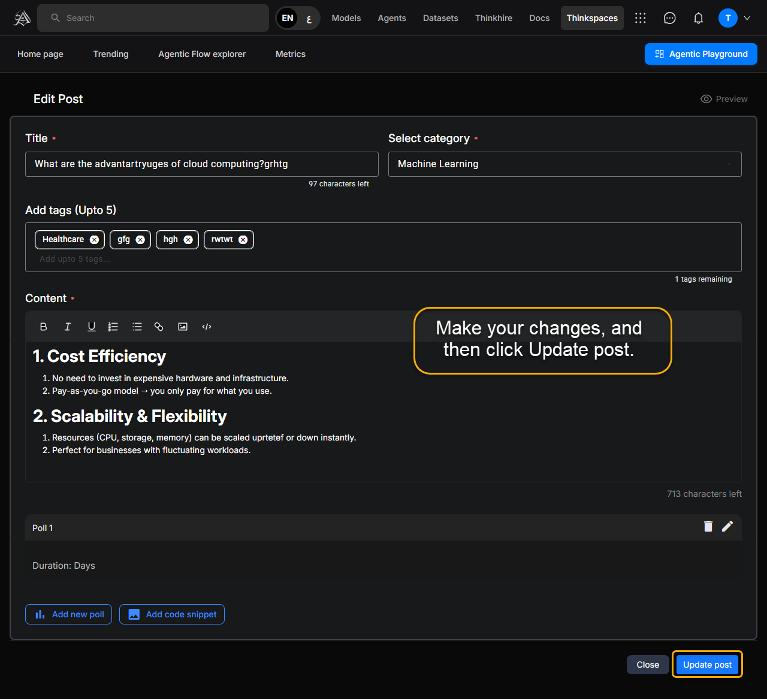Click the underline formatting icon
Screen dimensions: 767x700
click(x=91, y=327)
